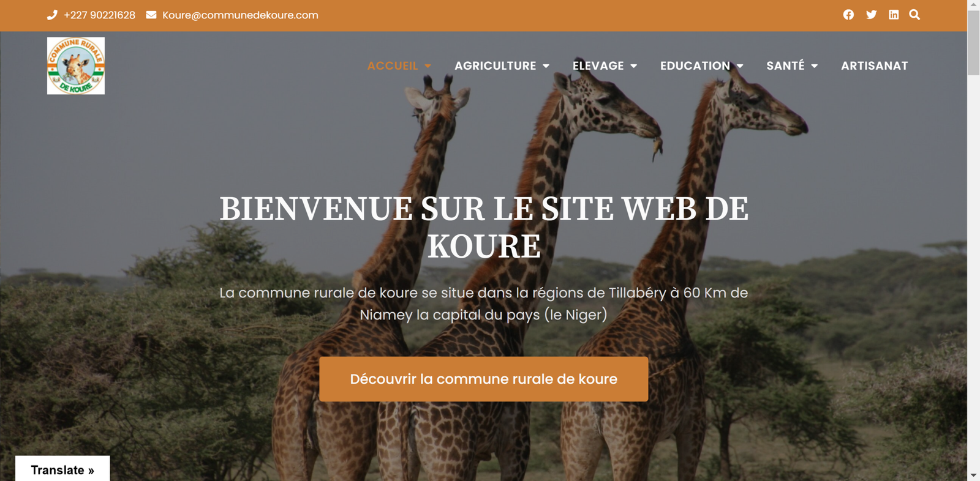
Task: Open the Facebook page icon
Action: (848, 15)
